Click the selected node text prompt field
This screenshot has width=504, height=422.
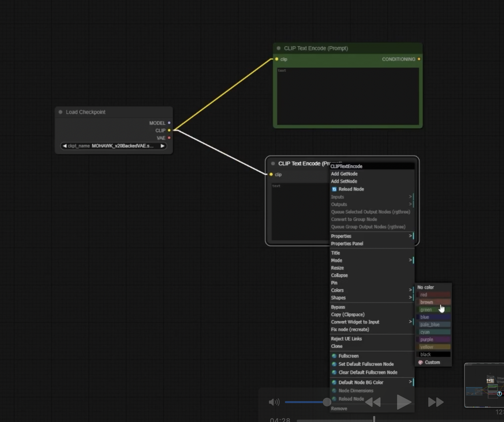[x=300, y=212]
